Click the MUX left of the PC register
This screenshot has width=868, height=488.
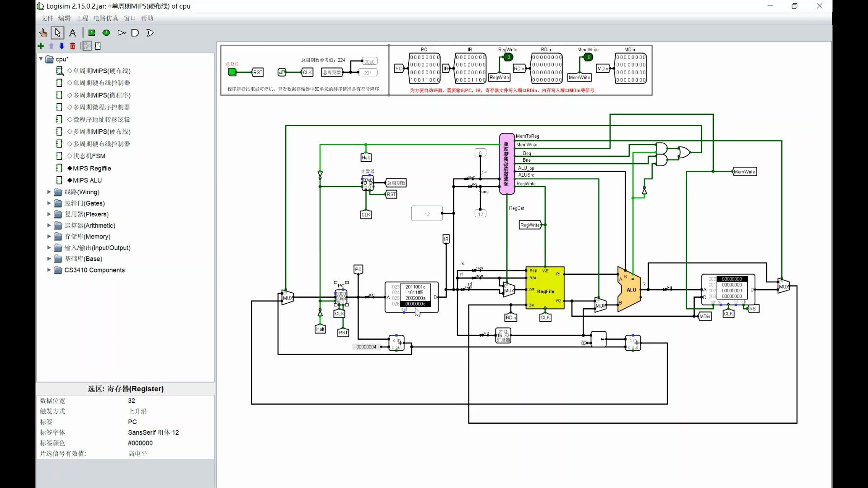click(x=288, y=297)
